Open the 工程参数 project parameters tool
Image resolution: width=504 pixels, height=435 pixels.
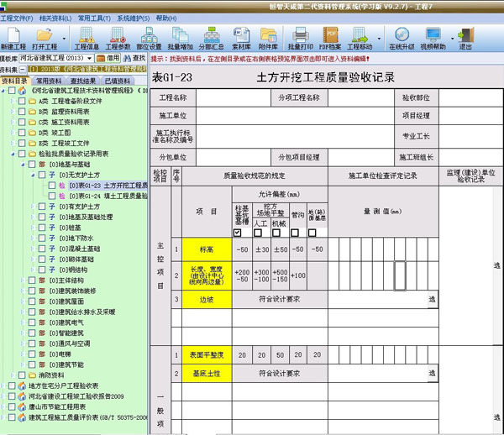pos(118,39)
